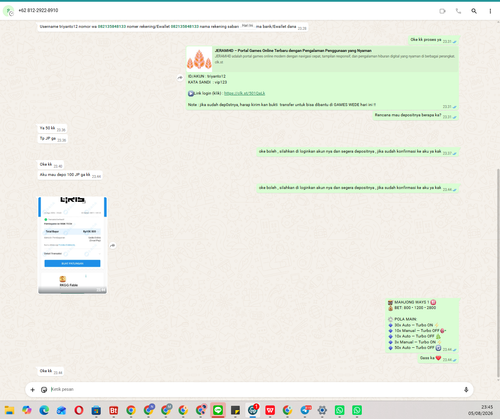Open search within this conversation

click(474, 11)
